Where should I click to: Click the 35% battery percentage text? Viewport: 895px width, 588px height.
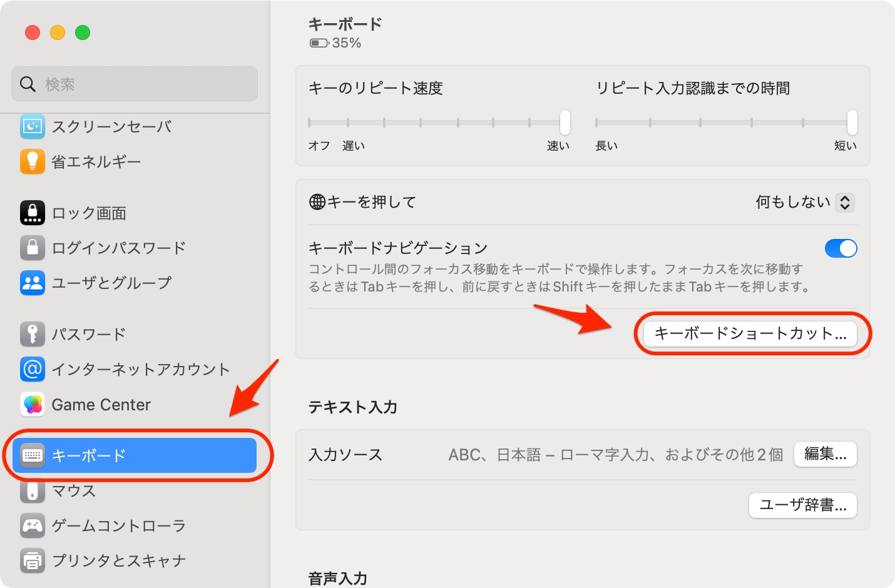pos(347,43)
